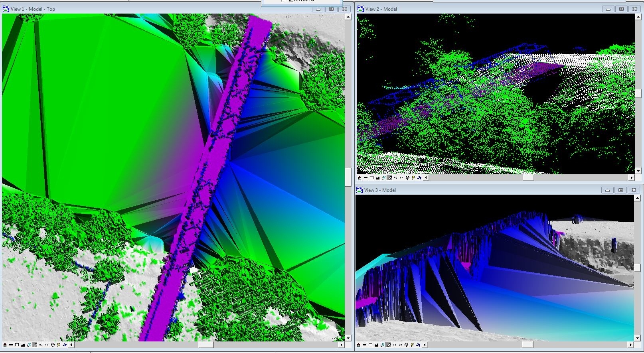Open View 1 window control menu icon
Viewport: 644px width, 353px height.
click(x=6, y=9)
